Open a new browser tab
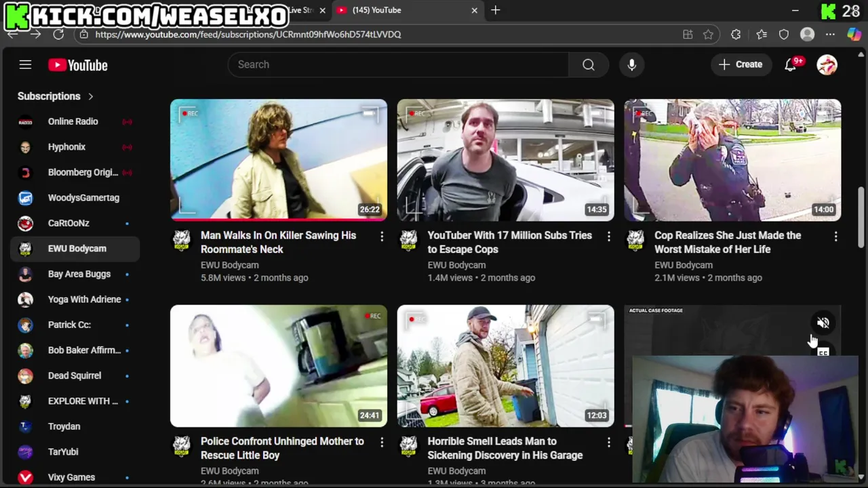Image resolution: width=868 pixels, height=488 pixels. [496, 10]
